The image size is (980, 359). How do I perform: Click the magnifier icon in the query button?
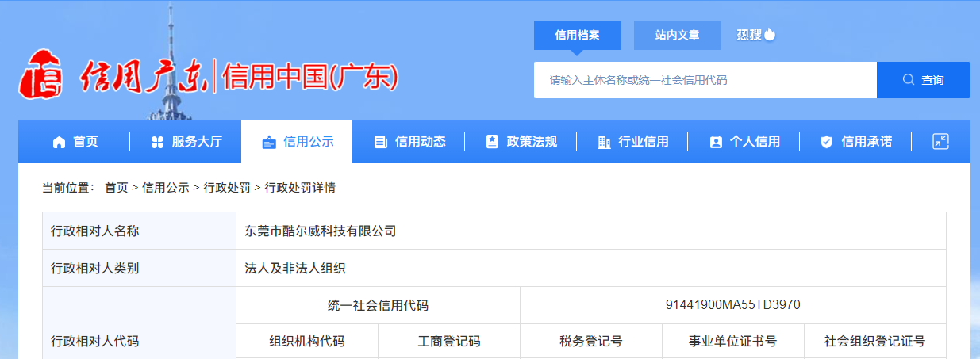pos(909,80)
